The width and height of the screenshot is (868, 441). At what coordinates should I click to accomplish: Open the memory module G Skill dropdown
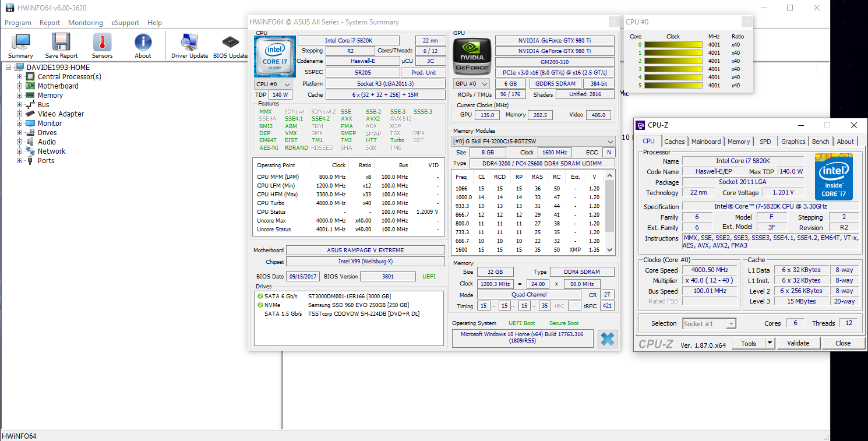pyautogui.click(x=534, y=142)
